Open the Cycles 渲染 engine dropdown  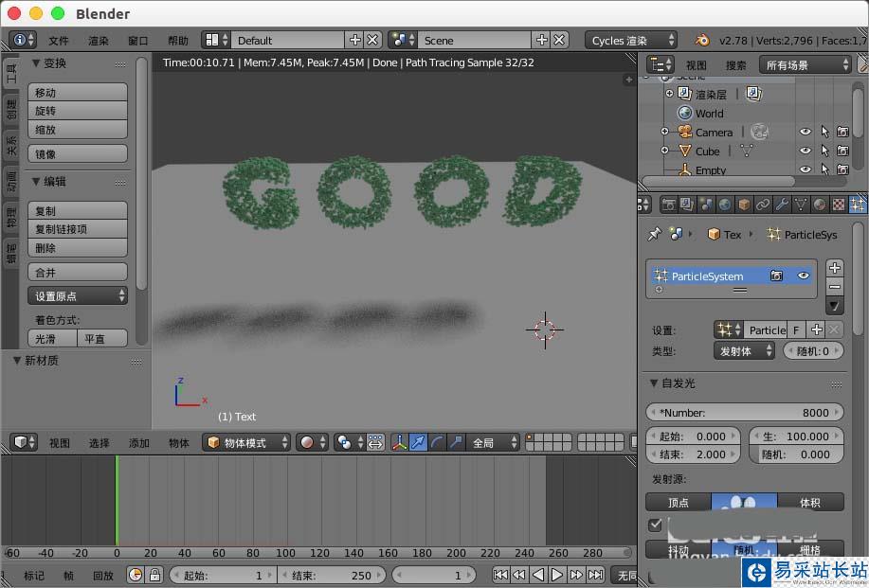[x=631, y=41]
